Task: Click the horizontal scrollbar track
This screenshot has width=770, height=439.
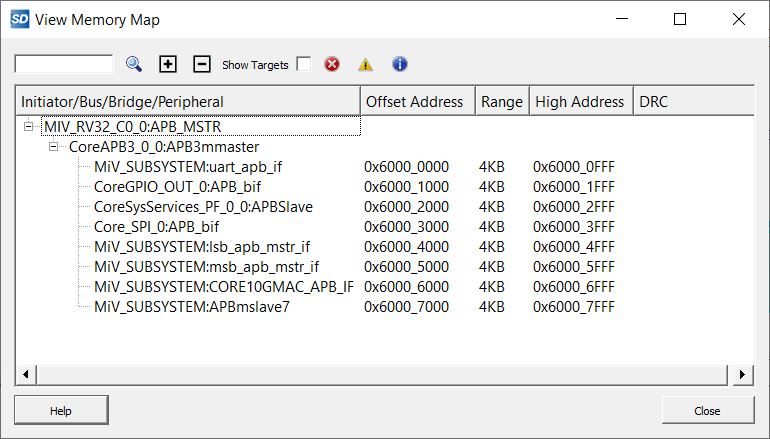Action: (382, 375)
